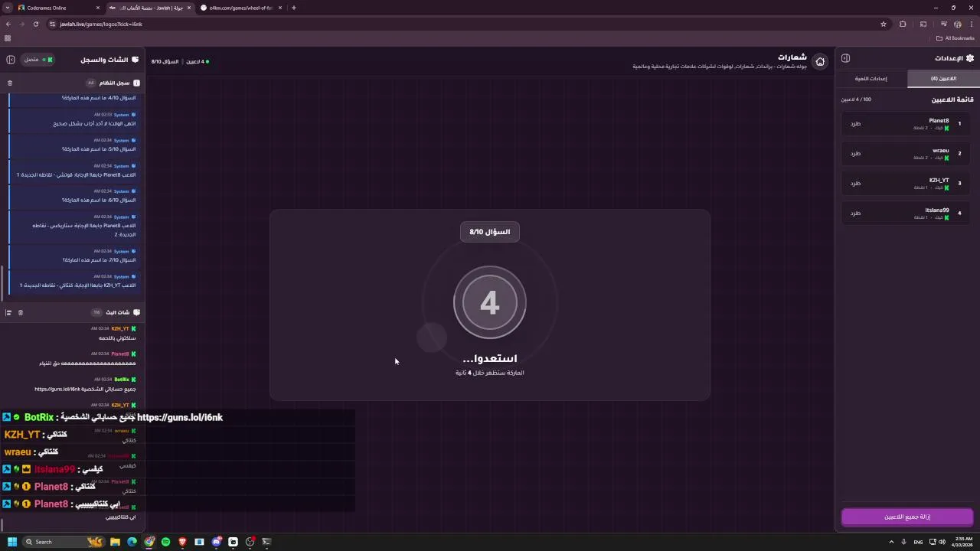Open terminal app from the taskbar
The width and height of the screenshot is (980, 551).
coord(266,542)
